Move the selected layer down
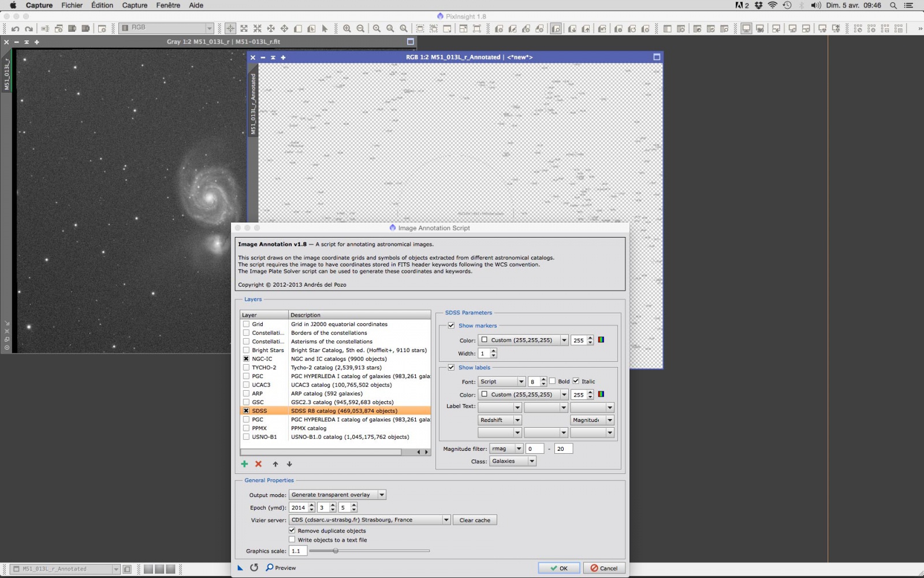The image size is (924, 578). pyautogui.click(x=289, y=464)
